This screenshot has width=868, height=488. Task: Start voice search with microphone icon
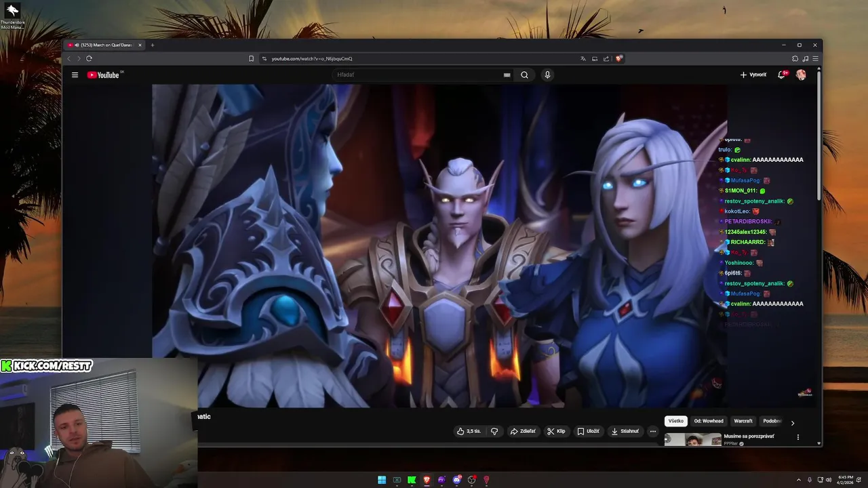click(x=547, y=75)
